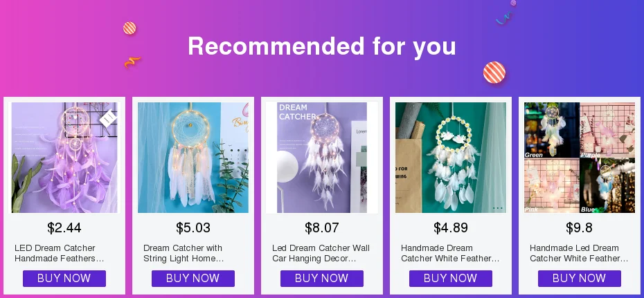Viewport: 644px width, 298px height.
Task: Open the white feather dove dream catcher image
Action: tap(451, 158)
